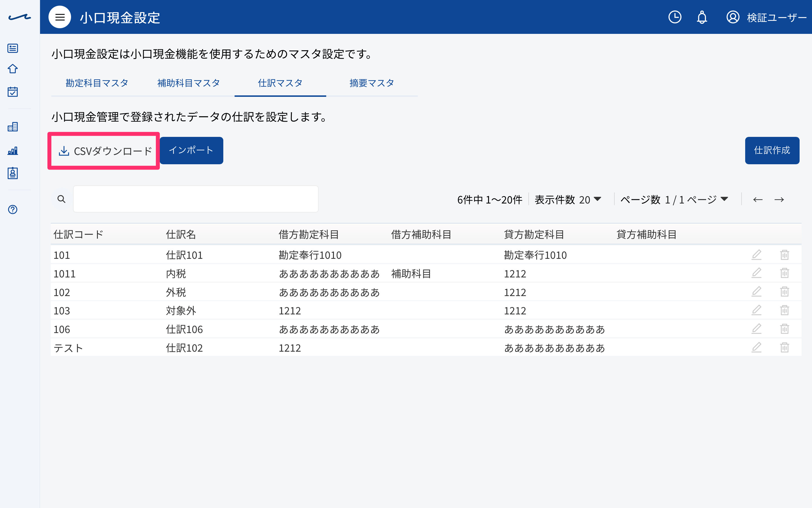812x508 pixels.
Task: Go to home via sidebar icon
Action: coord(13,69)
